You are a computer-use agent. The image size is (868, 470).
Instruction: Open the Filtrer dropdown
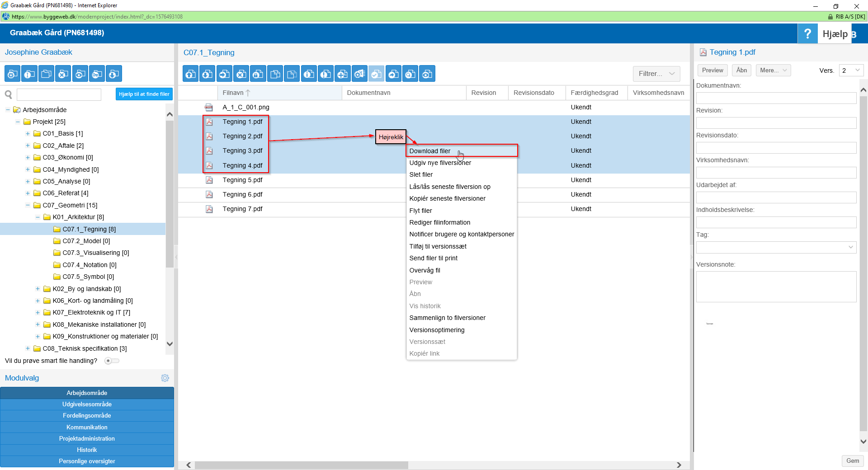[656, 74]
